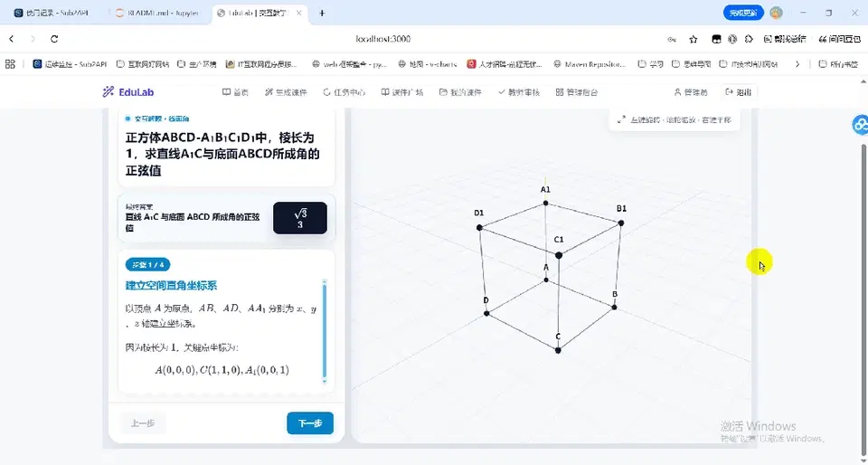The height and width of the screenshot is (465, 868).
Task: Click the 建立空间直角坐标系 step heading
Action: click(x=171, y=286)
